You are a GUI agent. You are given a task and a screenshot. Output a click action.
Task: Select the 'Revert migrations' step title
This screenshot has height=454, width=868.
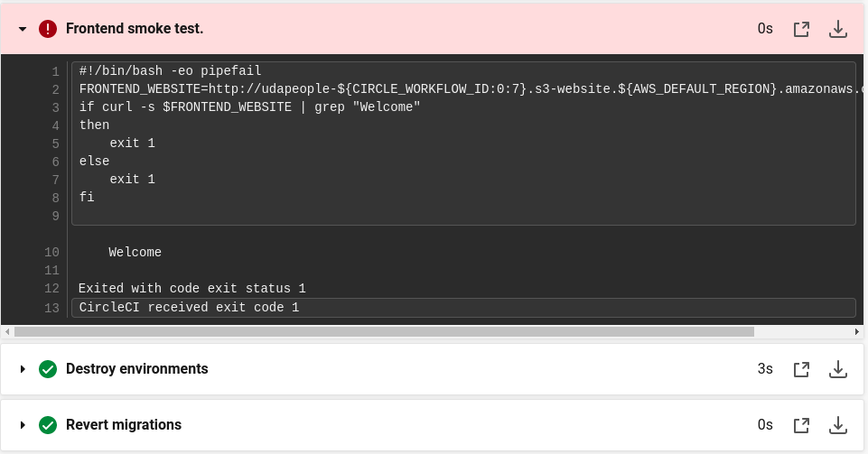(124, 425)
